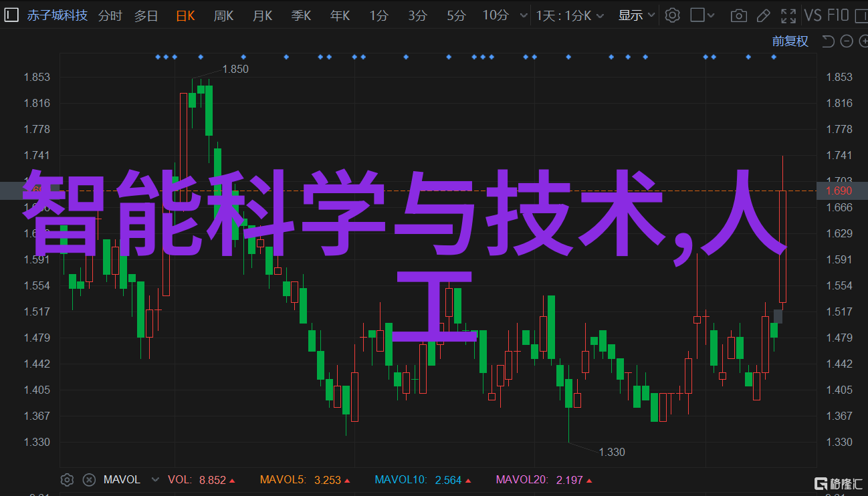
Task: Switch to the 多日 chart tab
Action: [x=146, y=15]
